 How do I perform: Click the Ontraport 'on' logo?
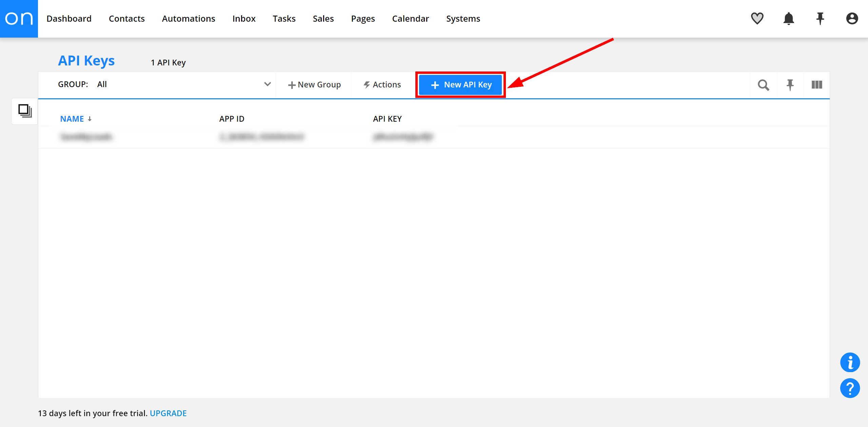(x=19, y=19)
